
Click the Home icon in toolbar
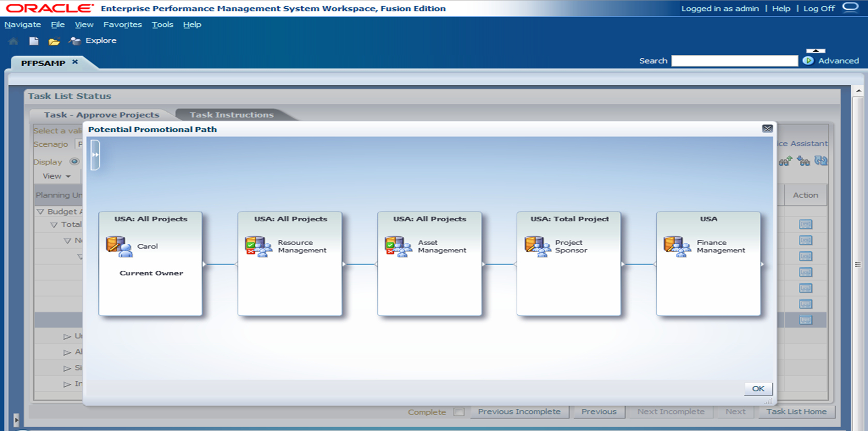[13, 41]
